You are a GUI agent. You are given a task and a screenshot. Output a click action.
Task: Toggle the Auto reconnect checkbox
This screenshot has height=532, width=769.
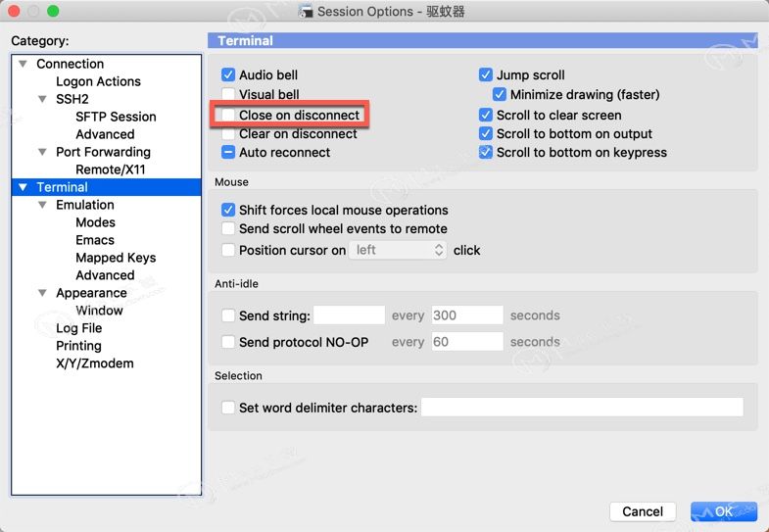point(228,153)
